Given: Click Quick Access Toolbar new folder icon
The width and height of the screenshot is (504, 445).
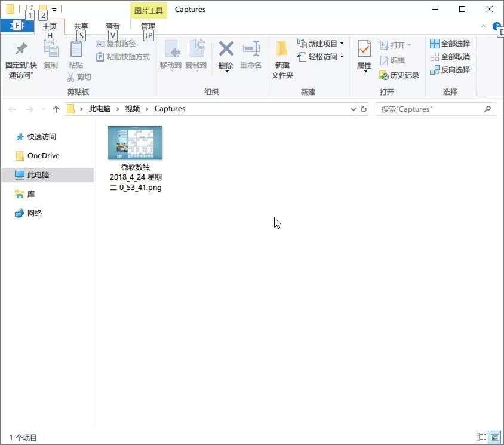Looking at the screenshot, I should [x=43, y=8].
